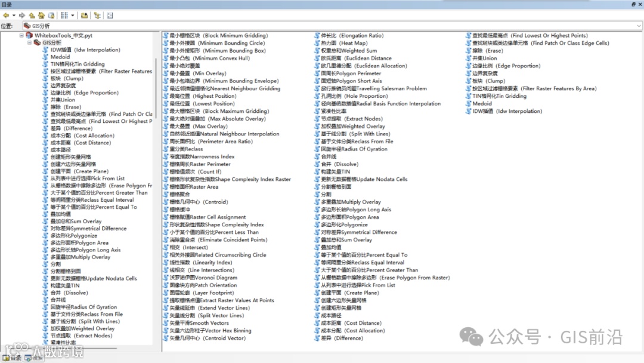644x363 pixels.
Task: Select Linearity Index tool
Action: click(201, 262)
